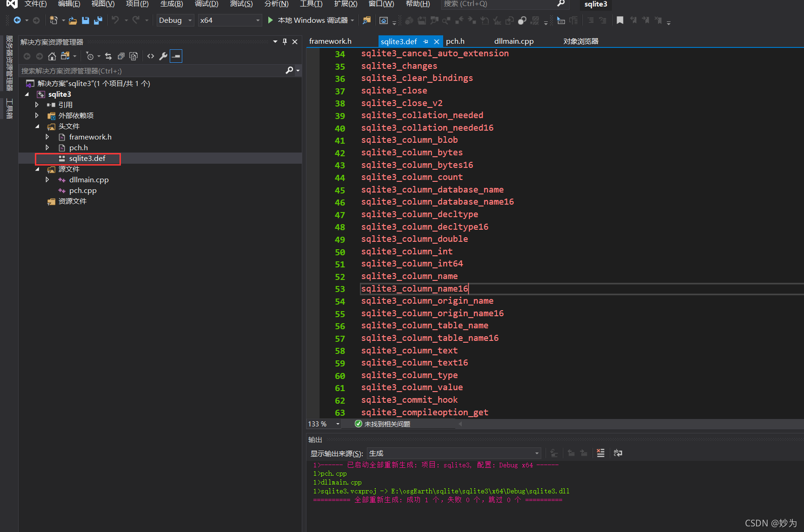The width and height of the screenshot is (804, 532).
Task: Toggle word wrap in Output panel
Action: 618,453
